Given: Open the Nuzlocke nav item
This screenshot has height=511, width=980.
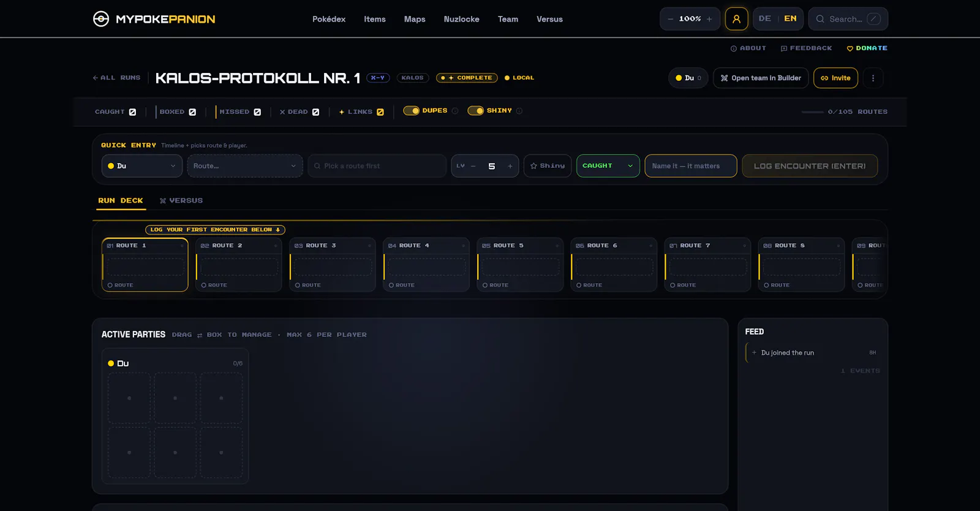Looking at the screenshot, I should coord(462,19).
